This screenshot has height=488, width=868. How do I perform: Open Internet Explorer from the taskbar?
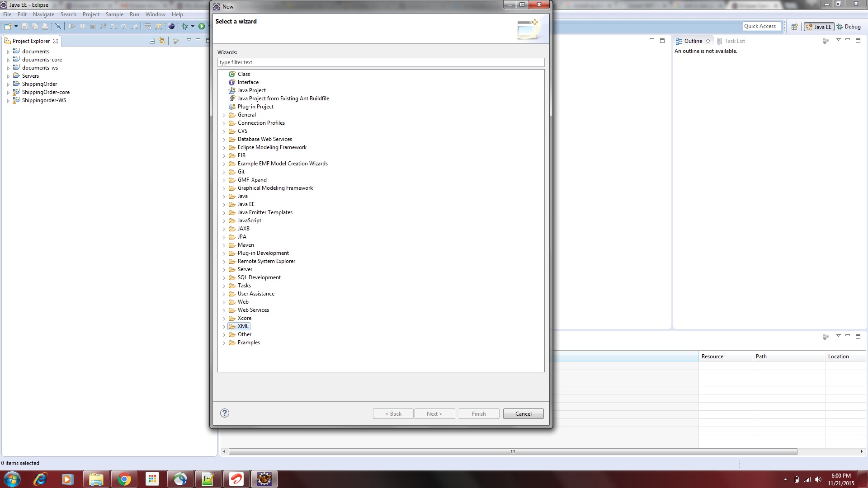click(40, 479)
